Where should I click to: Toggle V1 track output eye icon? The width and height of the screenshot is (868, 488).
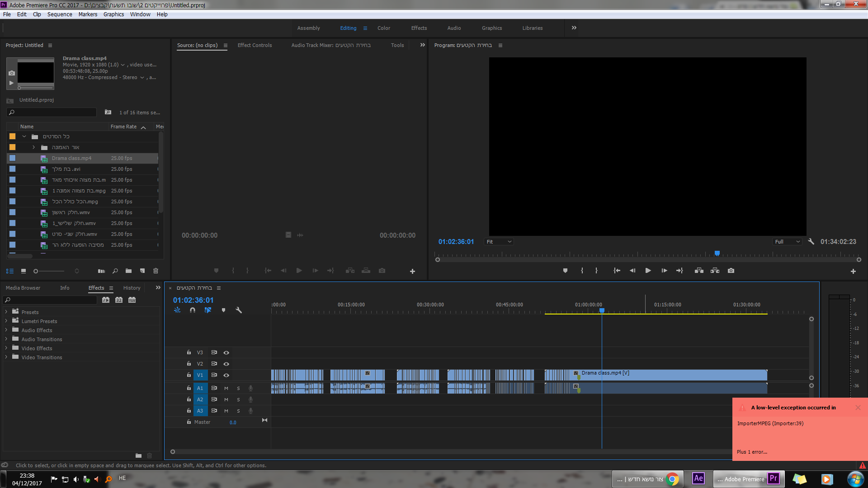pos(226,375)
